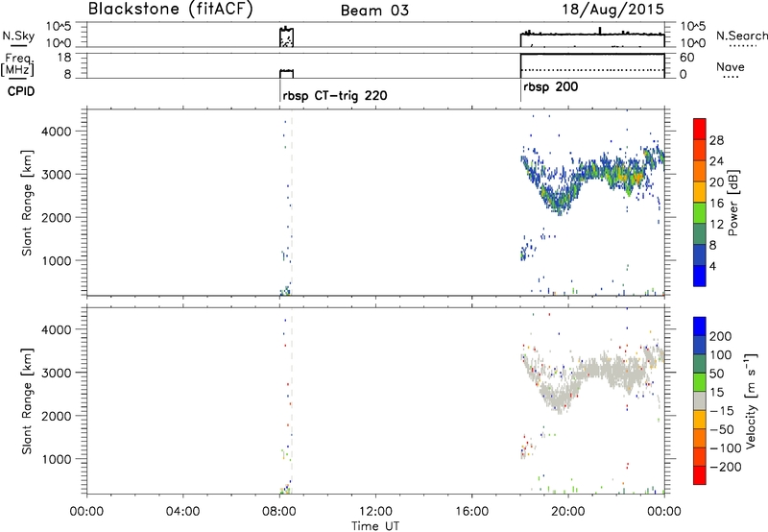Screen dimensions: 768x532
Task: Select the 'N.Sky' legend label
Action: click(18, 36)
